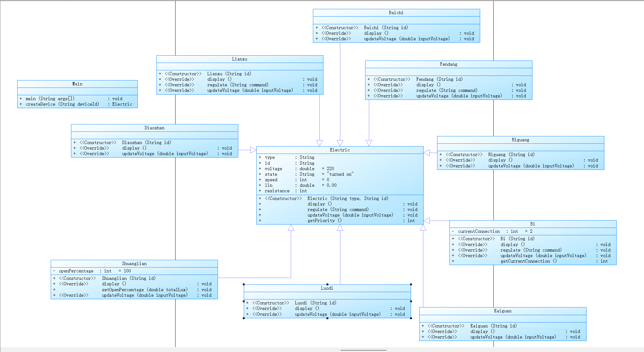
Task: Click Riguang's inheritance arrowhead at Electric
Action: coord(427,153)
